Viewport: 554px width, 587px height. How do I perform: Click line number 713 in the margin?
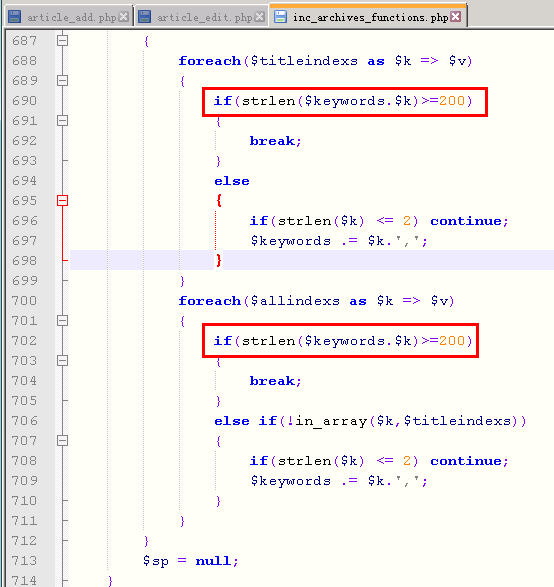(x=25, y=561)
